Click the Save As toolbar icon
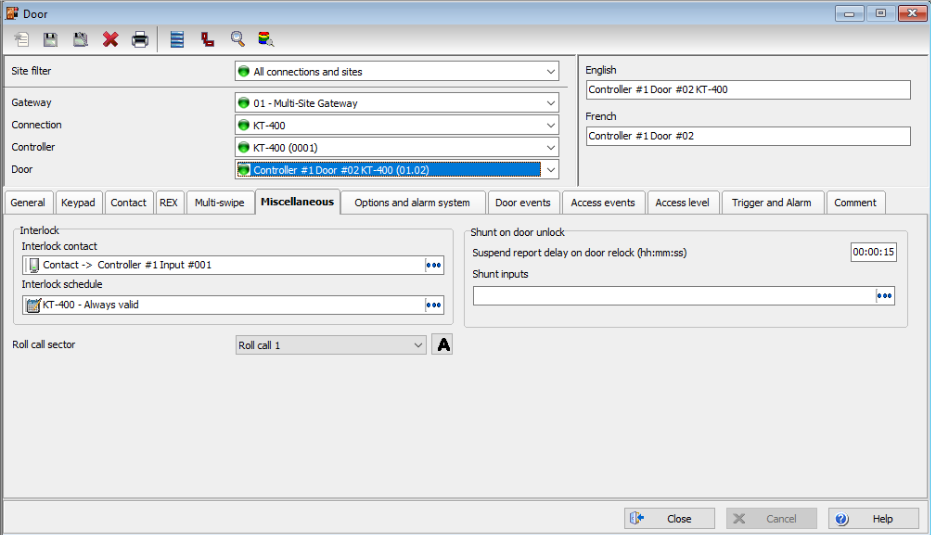This screenshot has height=535, width=931. point(80,40)
